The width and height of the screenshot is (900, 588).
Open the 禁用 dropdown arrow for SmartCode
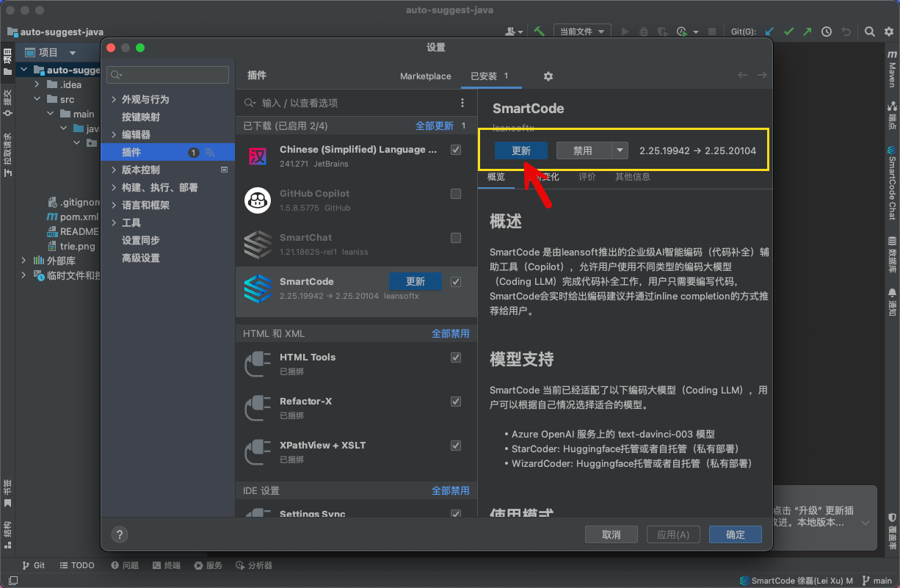621,150
